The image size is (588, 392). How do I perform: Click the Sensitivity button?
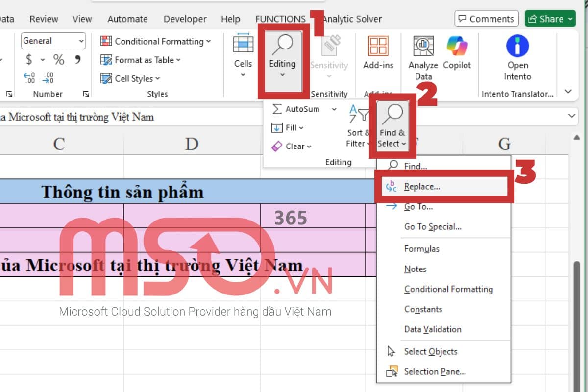[329, 56]
